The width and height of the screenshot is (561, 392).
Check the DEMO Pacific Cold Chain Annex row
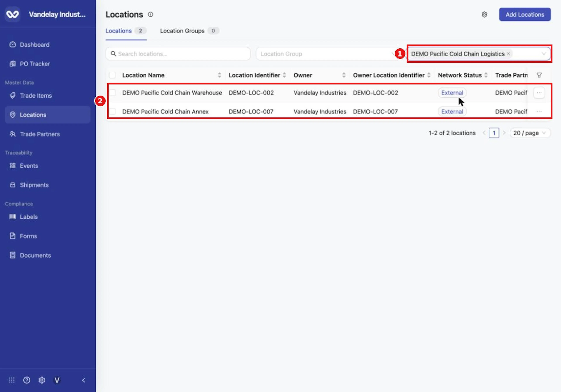click(112, 111)
